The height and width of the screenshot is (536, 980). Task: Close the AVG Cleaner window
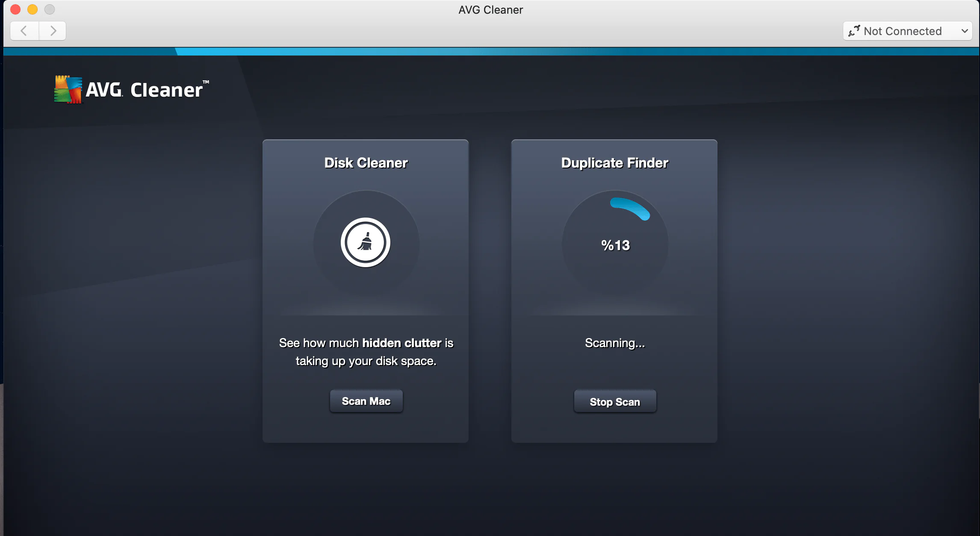[15, 9]
